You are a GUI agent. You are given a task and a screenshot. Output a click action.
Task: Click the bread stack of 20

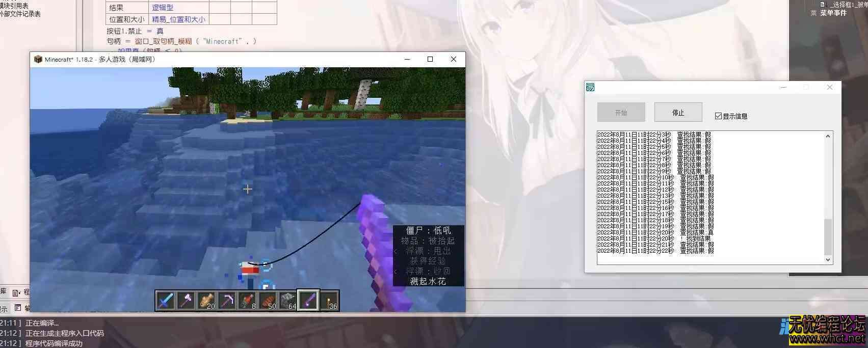pos(206,301)
